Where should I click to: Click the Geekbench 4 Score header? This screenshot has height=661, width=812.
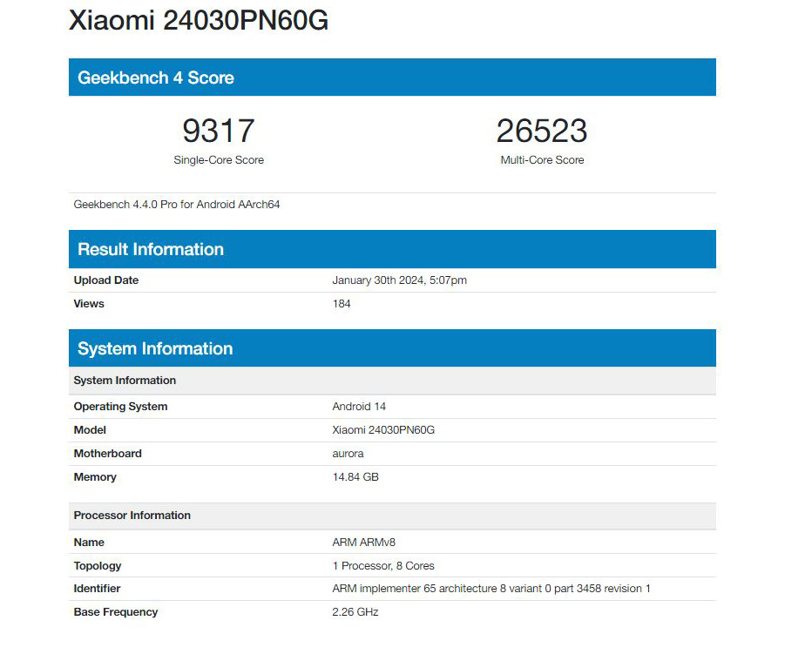(156, 78)
